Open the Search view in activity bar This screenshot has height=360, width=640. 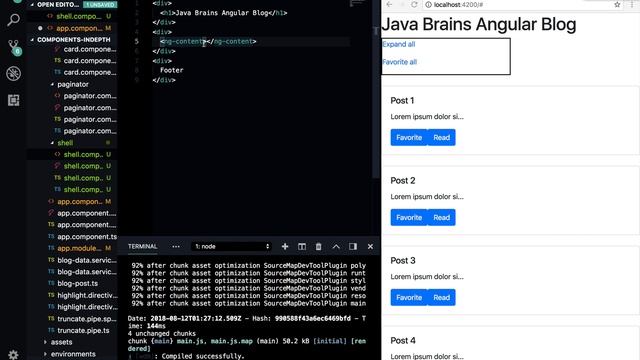(x=13, y=20)
